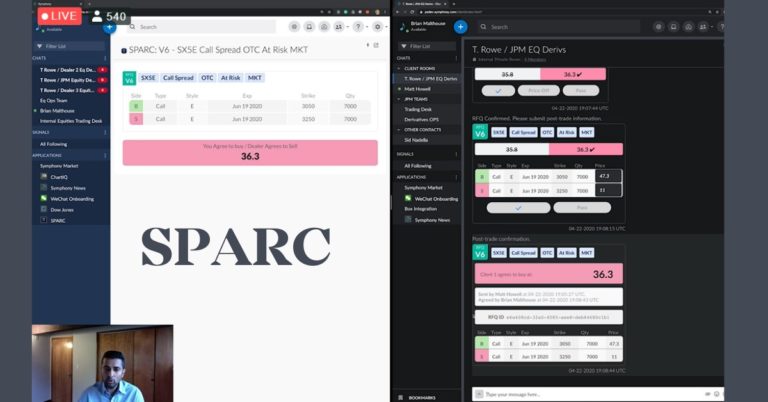The image size is (768, 402).
Task: Click the green V6 RFQ badge in left window
Action: [129, 78]
